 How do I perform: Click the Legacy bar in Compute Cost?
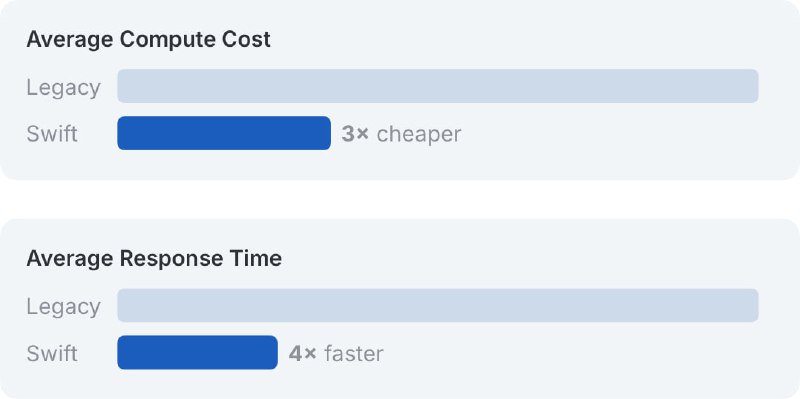coord(438,86)
